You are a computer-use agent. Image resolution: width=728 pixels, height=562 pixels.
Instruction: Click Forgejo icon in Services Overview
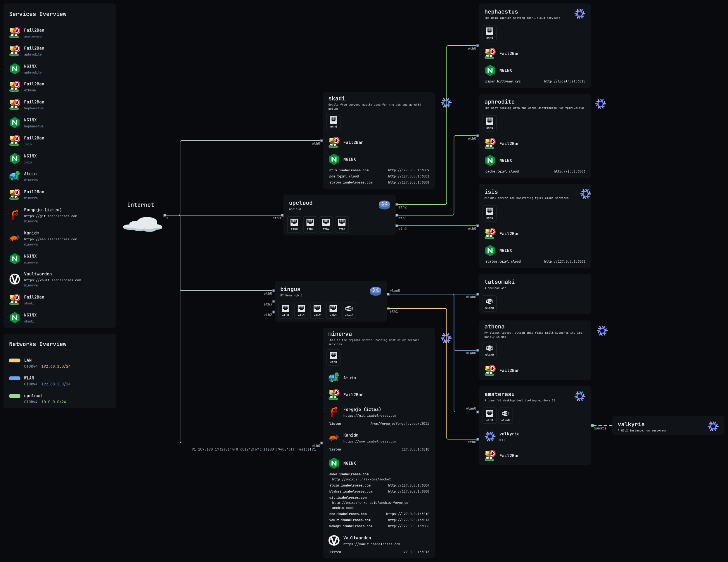coord(14,215)
